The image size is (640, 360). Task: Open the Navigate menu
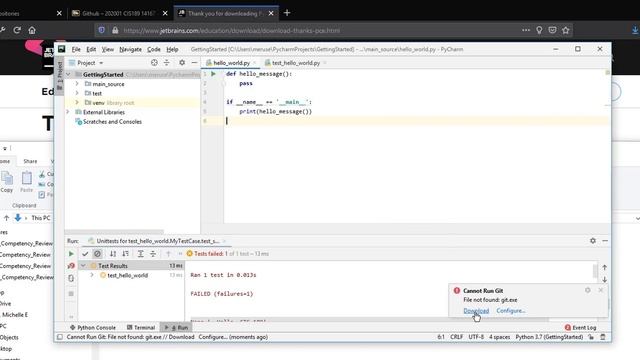131,49
